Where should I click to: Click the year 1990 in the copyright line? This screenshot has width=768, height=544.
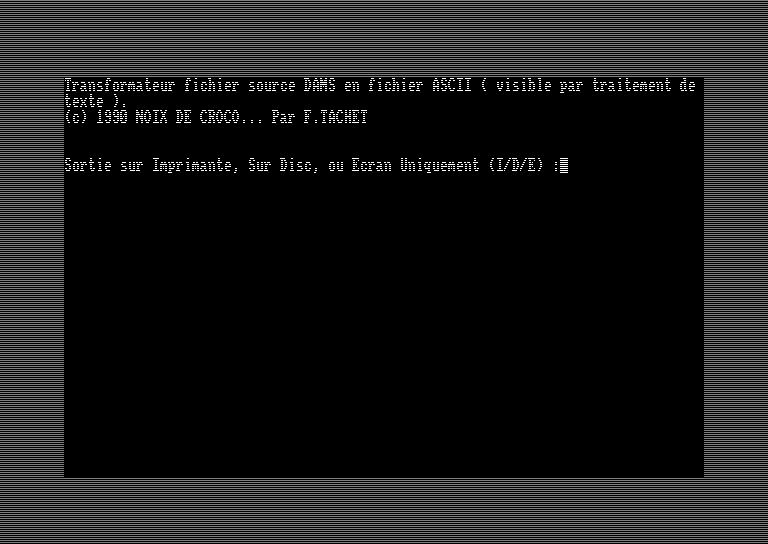coord(112,117)
